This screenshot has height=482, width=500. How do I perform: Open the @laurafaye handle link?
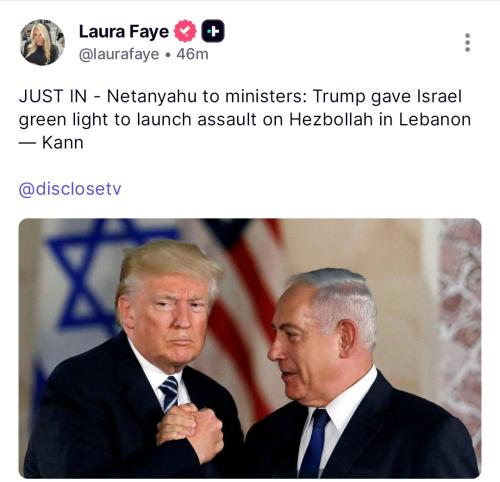(x=119, y=54)
